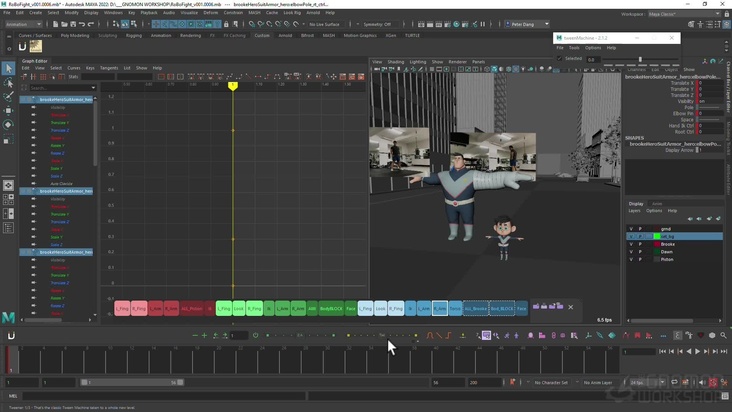Viewport: 732px width, 412px height.
Task: Select the Paint Selection tool
Action: 8,97
